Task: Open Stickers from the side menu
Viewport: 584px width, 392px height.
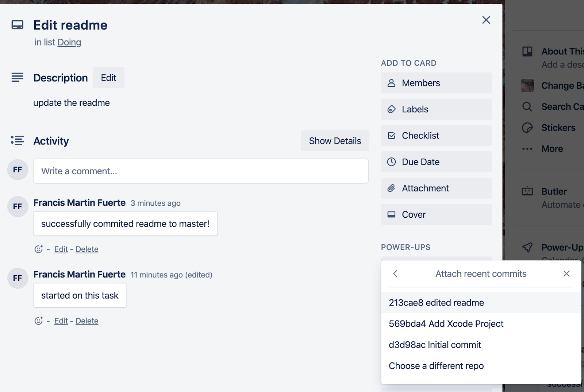Action: tap(558, 128)
